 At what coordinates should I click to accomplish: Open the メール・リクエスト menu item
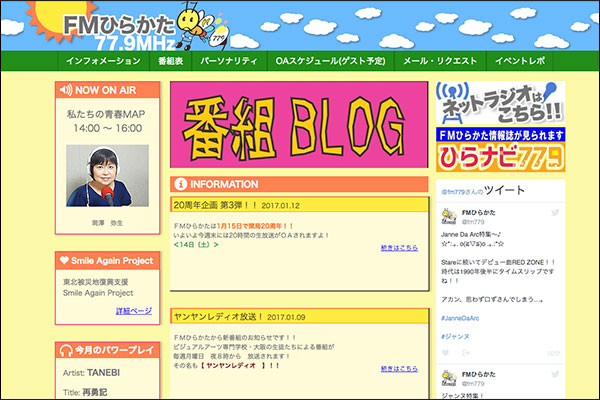pos(437,61)
